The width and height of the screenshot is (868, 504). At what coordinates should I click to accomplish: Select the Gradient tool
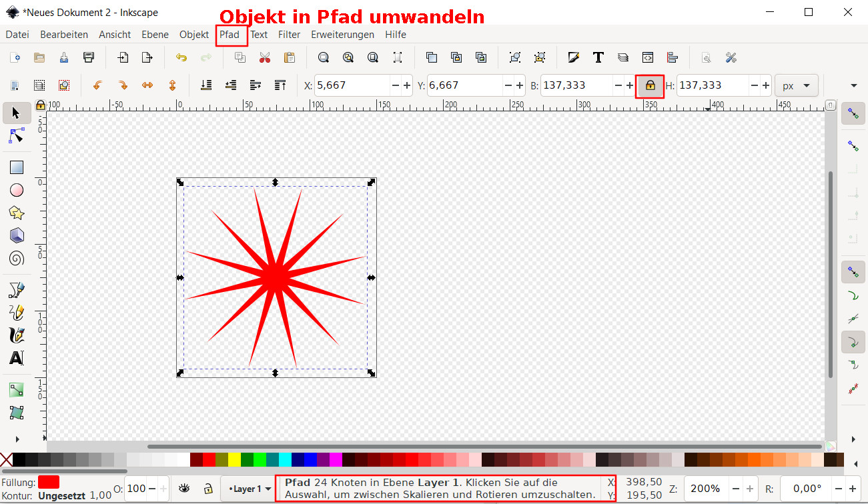click(x=17, y=390)
